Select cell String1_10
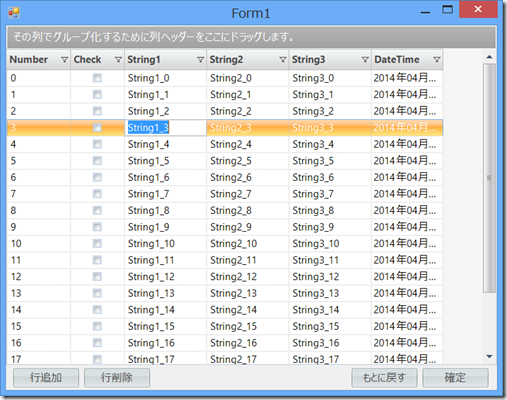Screen dimensions: 507x400 (x=165, y=244)
